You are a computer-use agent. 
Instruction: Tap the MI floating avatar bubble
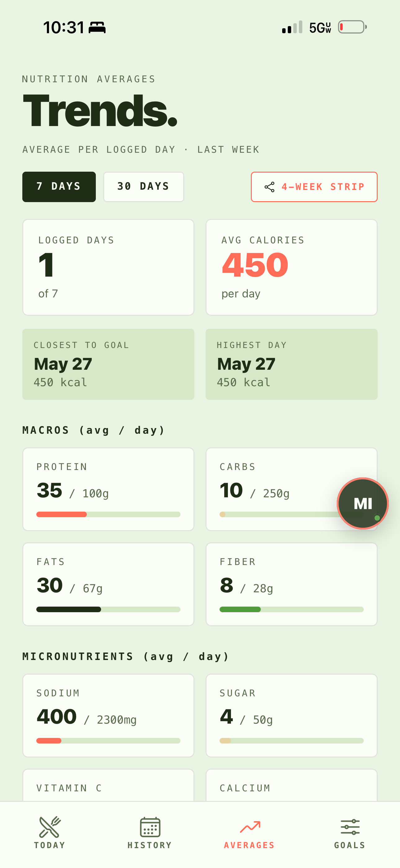click(x=362, y=504)
